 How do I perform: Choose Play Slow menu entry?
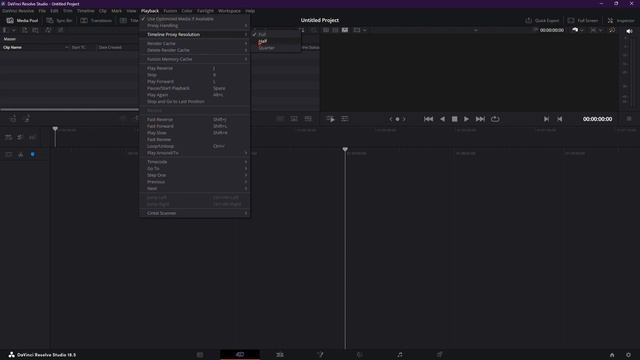(x=195, y=133)
